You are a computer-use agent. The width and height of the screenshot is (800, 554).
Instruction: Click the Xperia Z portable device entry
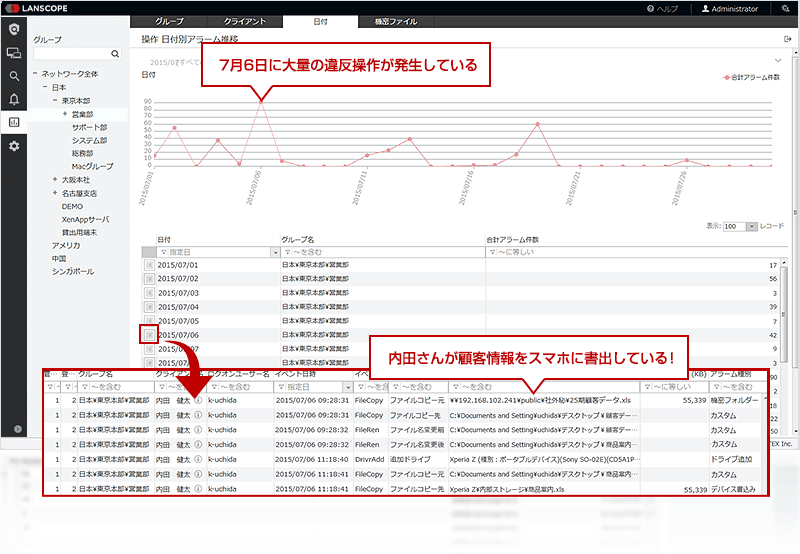[544, 459]
